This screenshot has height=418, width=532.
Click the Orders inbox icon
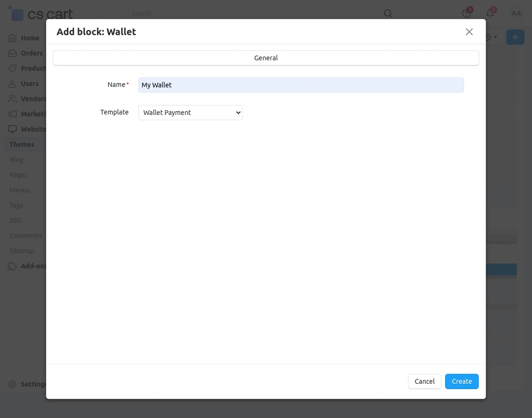coord(12,53)
